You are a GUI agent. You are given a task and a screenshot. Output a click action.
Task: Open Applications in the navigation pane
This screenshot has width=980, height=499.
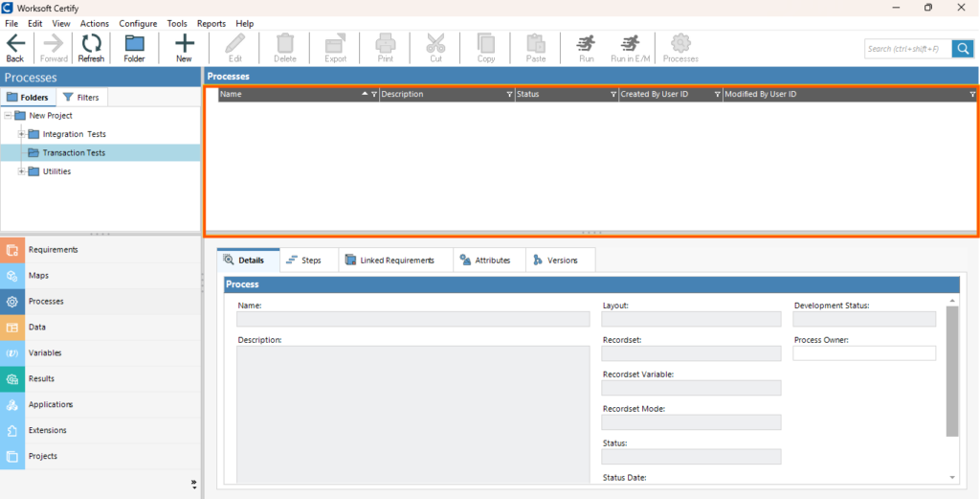[x=100, y=404]
